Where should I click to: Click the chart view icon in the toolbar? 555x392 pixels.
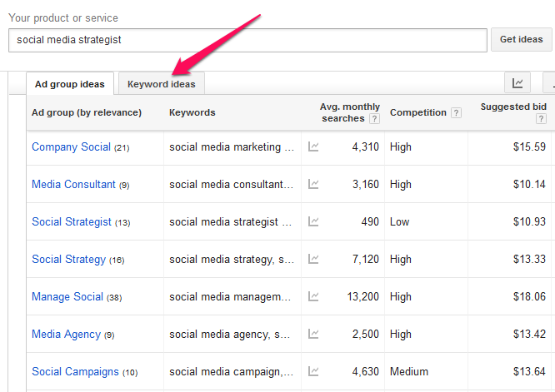[x=517, y=83]
